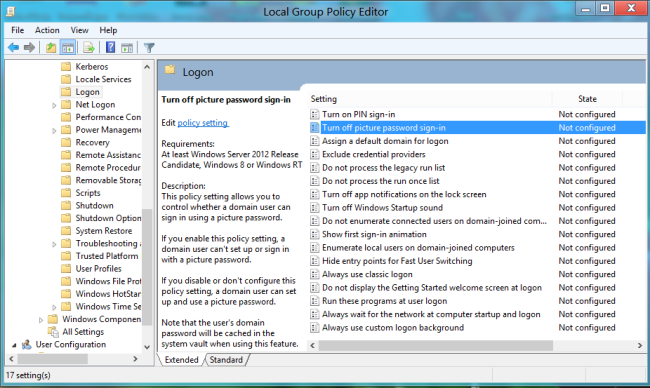Click the System Restore folder icon
The image size is (650, 388).
pyautogui.click(x=66, y=231)
